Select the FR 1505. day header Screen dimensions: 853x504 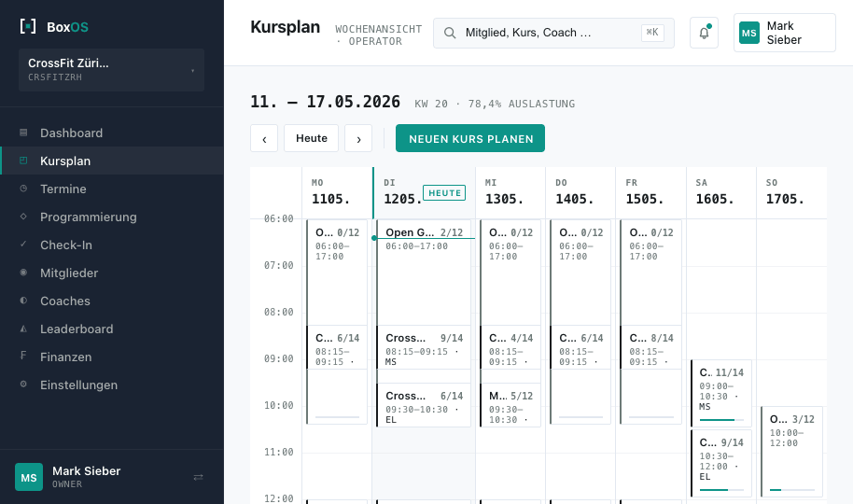point(651,192)
